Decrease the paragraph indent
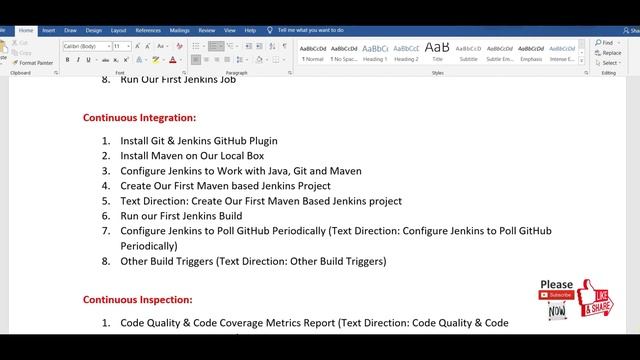Screen dimensions: 640x360 click(x=248, y=46)
